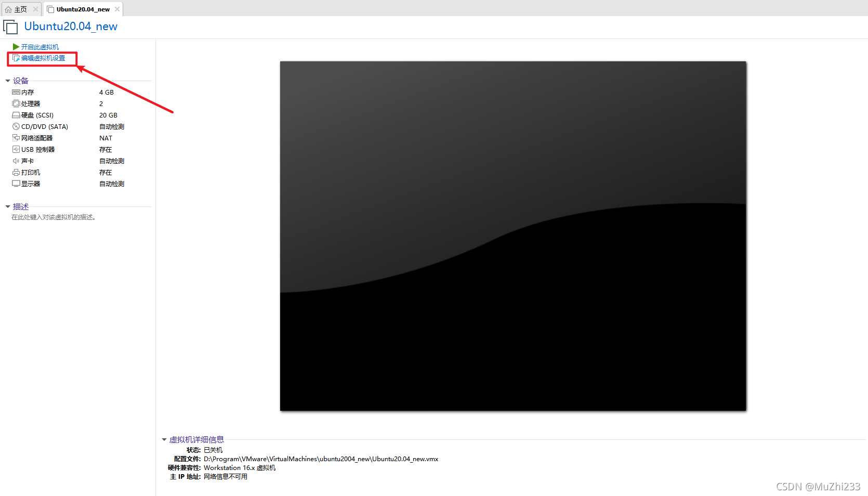The width and height of the screenshot is (868, 496).
Task: Click the 网络信息不可用 IP address value
Action: (x=226, y=477)
